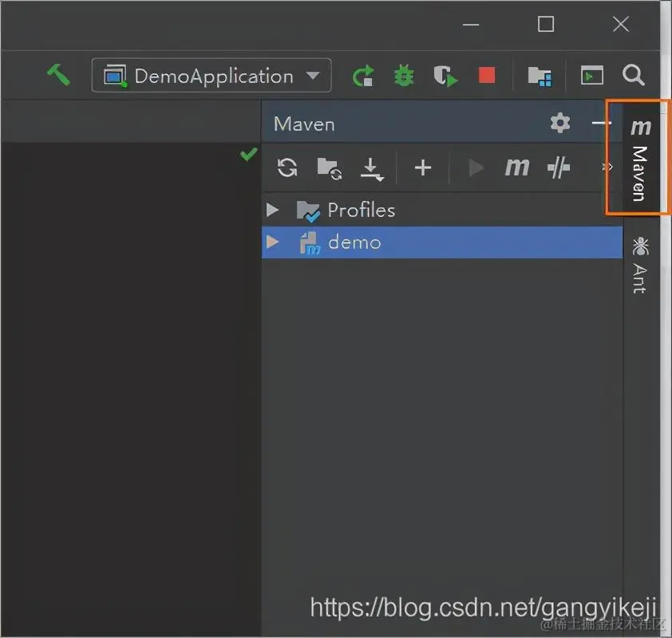Run Maven Build play icon
Image resolution: width=672 pixels, height=638 pixels.
(x=476, y=167)
